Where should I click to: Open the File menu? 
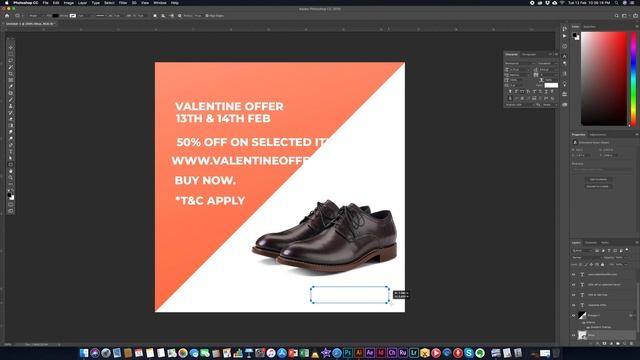click(45, 3)
